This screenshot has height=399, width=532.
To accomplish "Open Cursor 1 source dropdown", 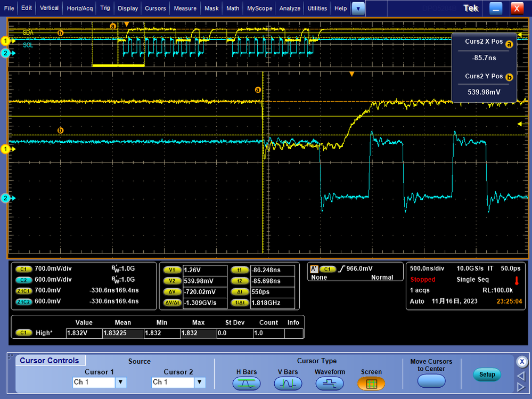I will click(121, 382).
